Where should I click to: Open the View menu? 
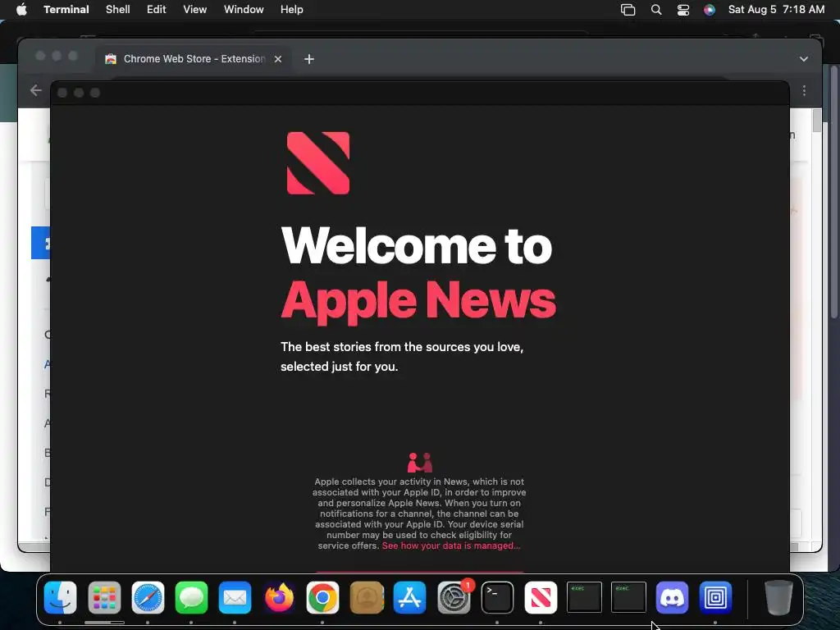click(195, 10)
